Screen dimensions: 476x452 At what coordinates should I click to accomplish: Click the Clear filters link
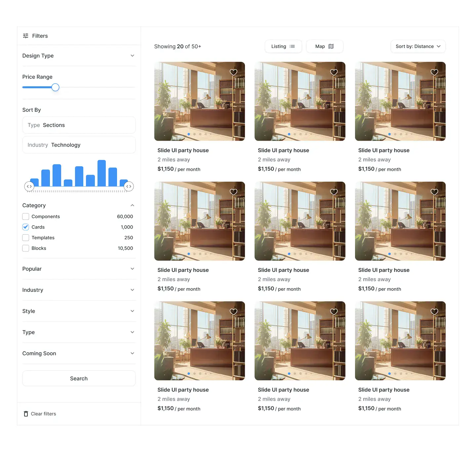pyautogui.click(x=43, y=414)
